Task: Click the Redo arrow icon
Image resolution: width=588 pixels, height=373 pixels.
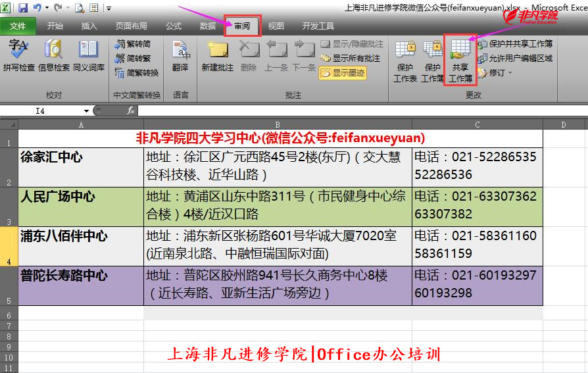Action: coord(58,7)
